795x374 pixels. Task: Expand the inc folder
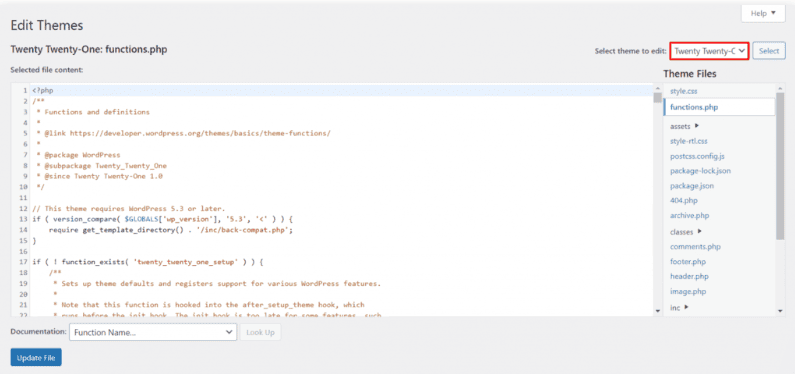[679, 307]
